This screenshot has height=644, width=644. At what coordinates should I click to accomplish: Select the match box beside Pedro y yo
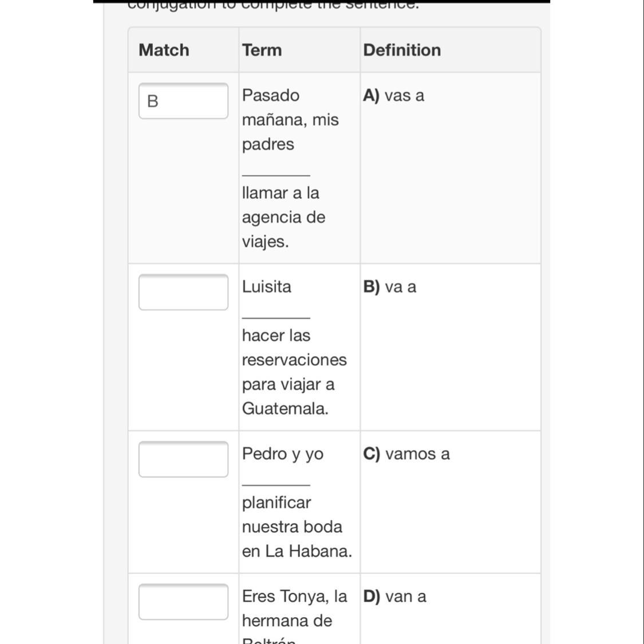click(183, 459)
